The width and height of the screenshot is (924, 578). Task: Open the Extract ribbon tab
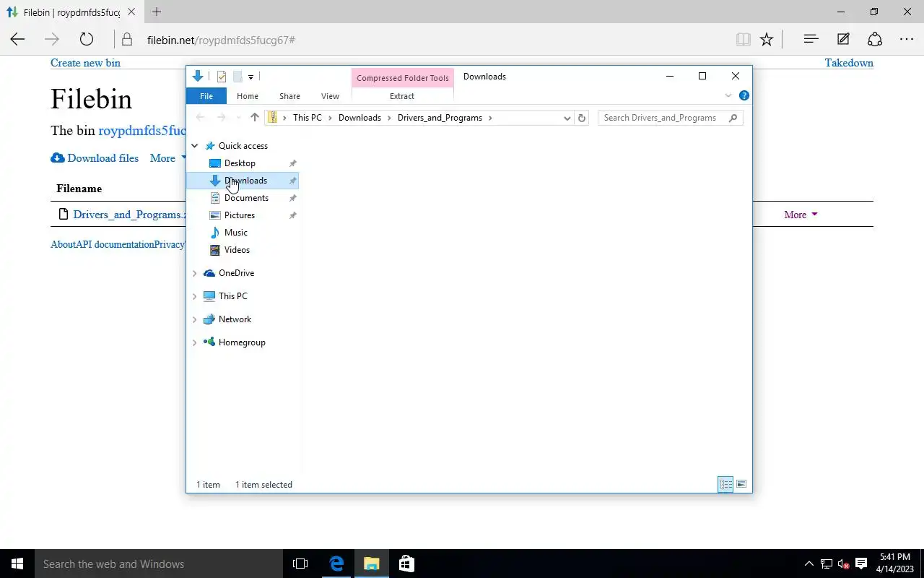[x=402, y=96]
